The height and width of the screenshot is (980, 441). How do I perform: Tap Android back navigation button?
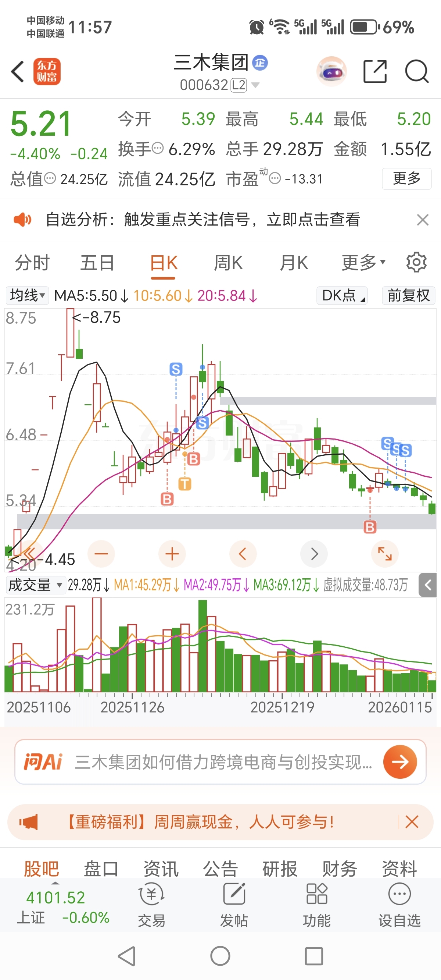(127, 956)
